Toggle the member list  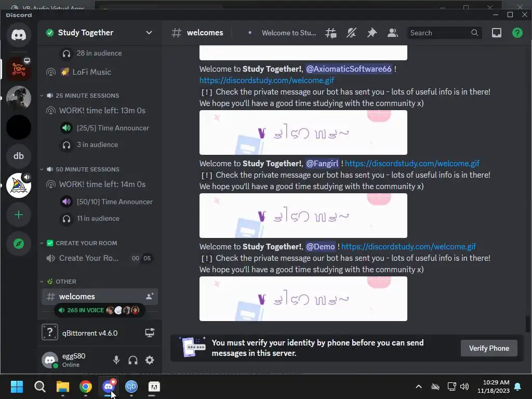(393, 33)
